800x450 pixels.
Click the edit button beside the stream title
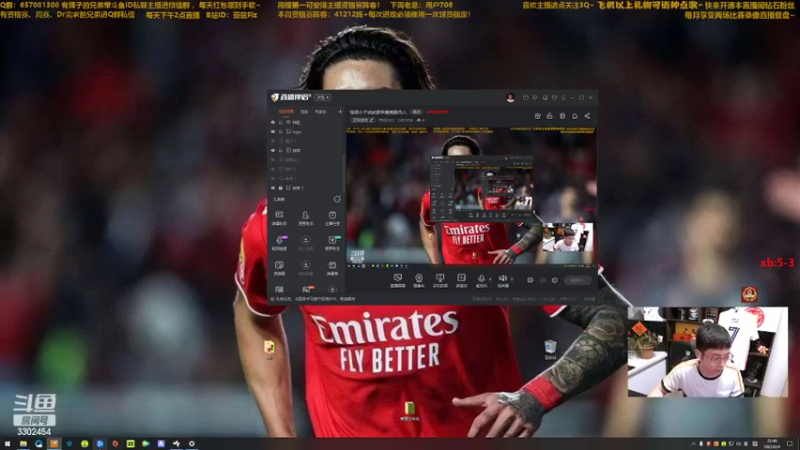point(417,112)
